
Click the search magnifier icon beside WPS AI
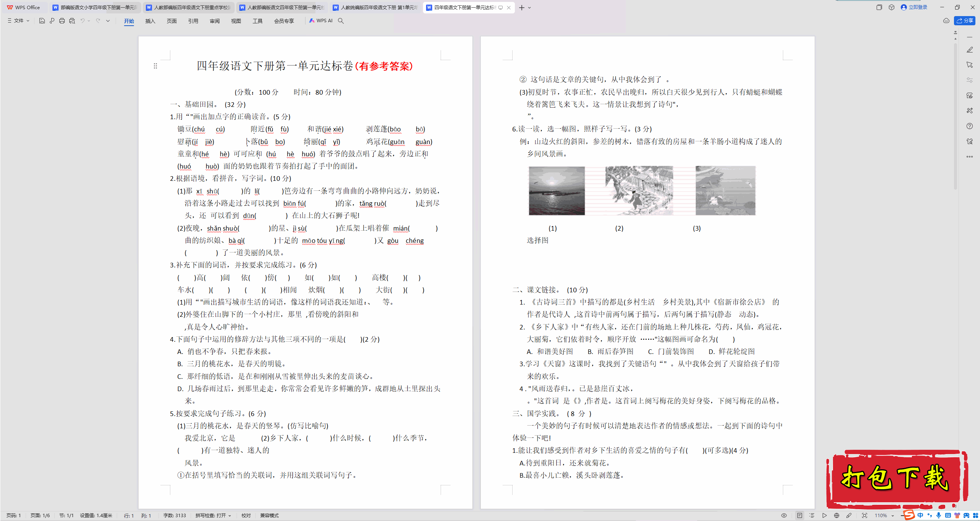(341, 21)
